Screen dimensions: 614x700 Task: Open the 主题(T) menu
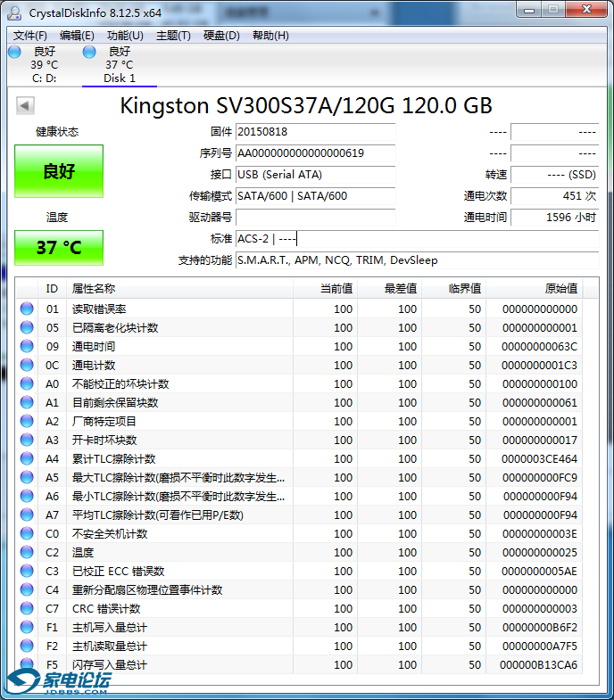coord(173,36)
